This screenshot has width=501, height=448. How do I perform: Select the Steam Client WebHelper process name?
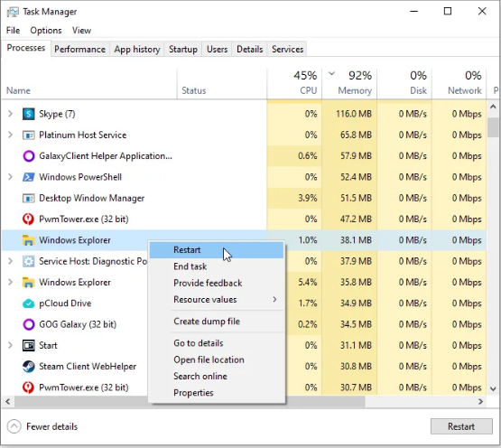(88, 367)
